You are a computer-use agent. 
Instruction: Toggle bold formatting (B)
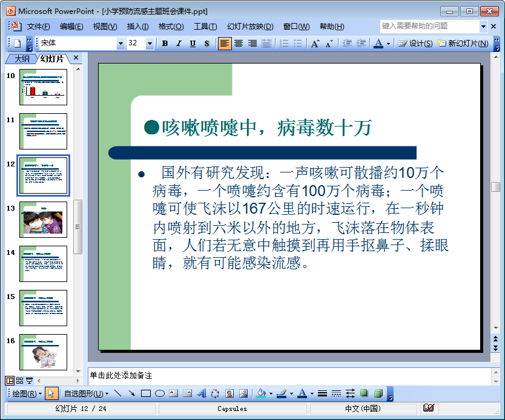[165, 44]
